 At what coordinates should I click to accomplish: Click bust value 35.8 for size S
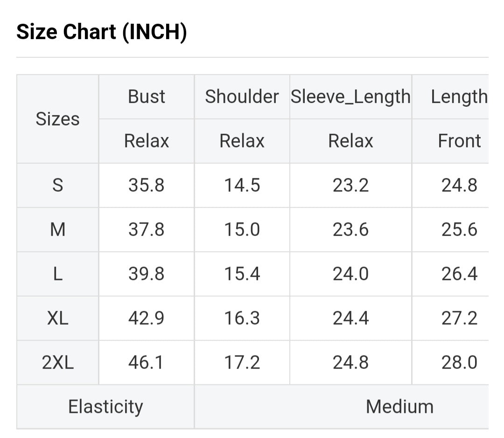click(x=147, y=185)
